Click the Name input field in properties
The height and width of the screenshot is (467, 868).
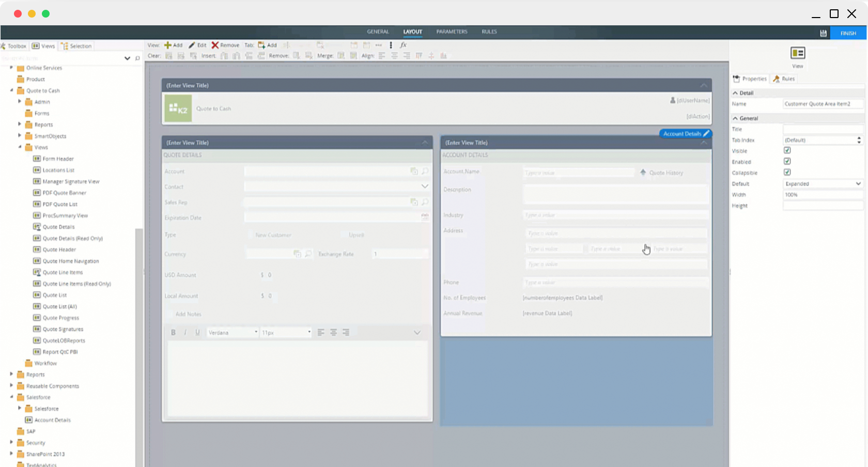823,104
